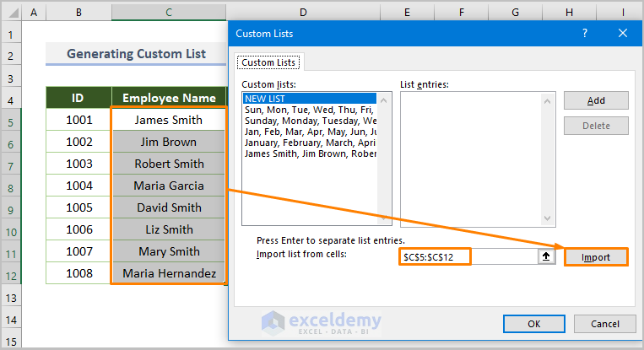This screenshot has width=644, height=350.
Task: Click List entries scrollbar down arrow
Action: (x=547, y=218)
